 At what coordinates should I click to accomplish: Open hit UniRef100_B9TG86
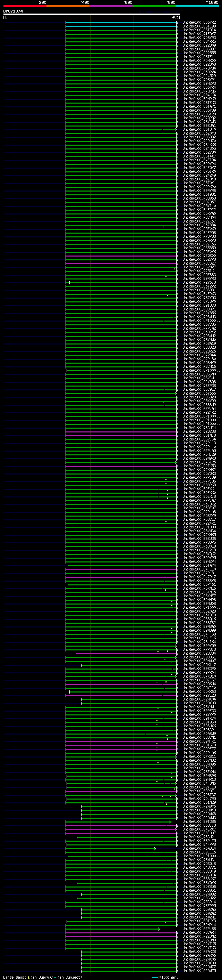[199, 822]
